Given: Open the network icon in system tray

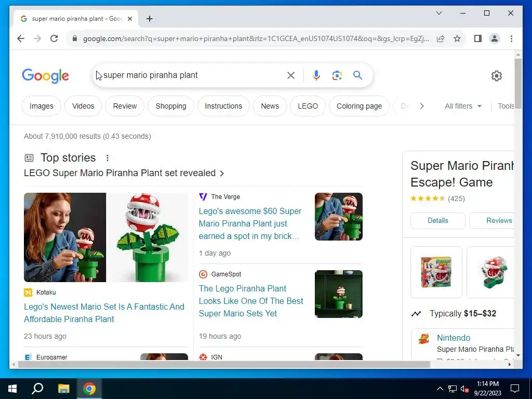Looking at the screenshot, I should coord(453,389).
